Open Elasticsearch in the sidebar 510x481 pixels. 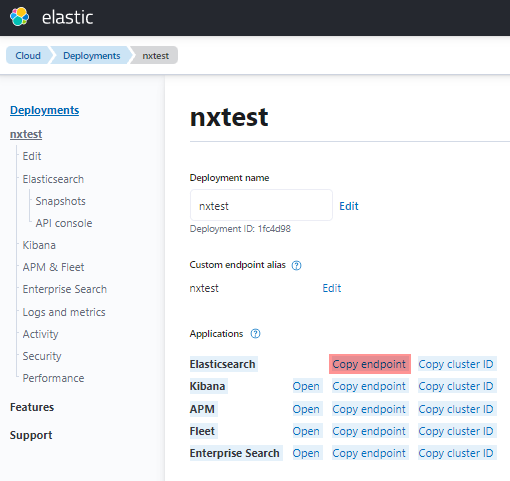53,179
